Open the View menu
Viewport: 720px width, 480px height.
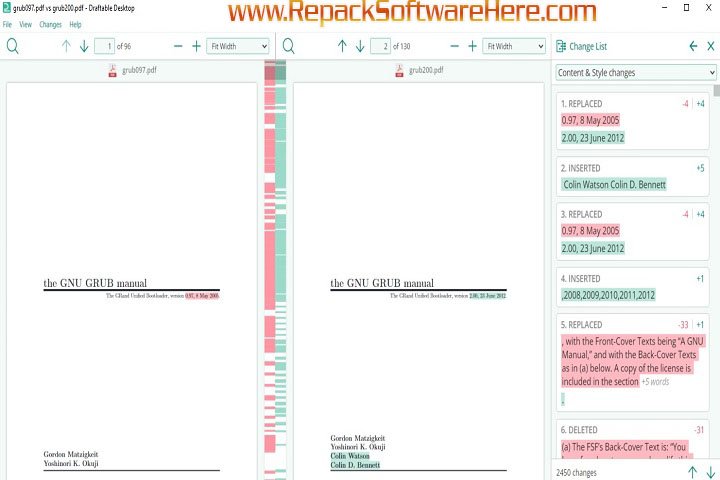(25, 24)
